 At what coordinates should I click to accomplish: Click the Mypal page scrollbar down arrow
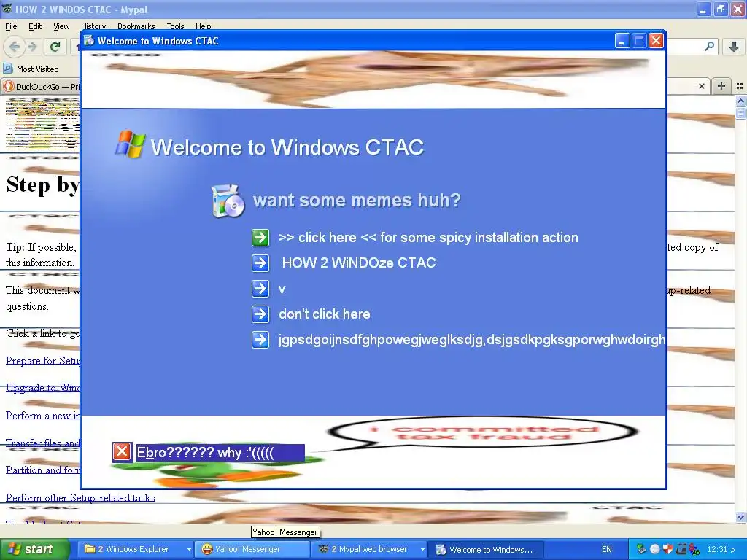coord(740,517)
